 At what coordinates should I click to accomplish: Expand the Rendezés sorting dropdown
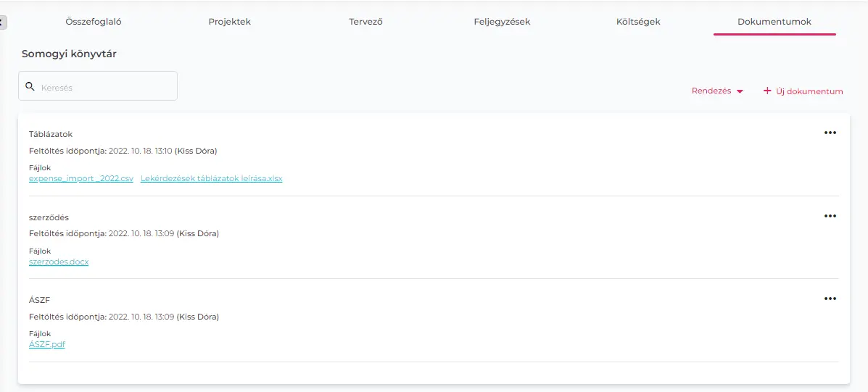point(717,91)
